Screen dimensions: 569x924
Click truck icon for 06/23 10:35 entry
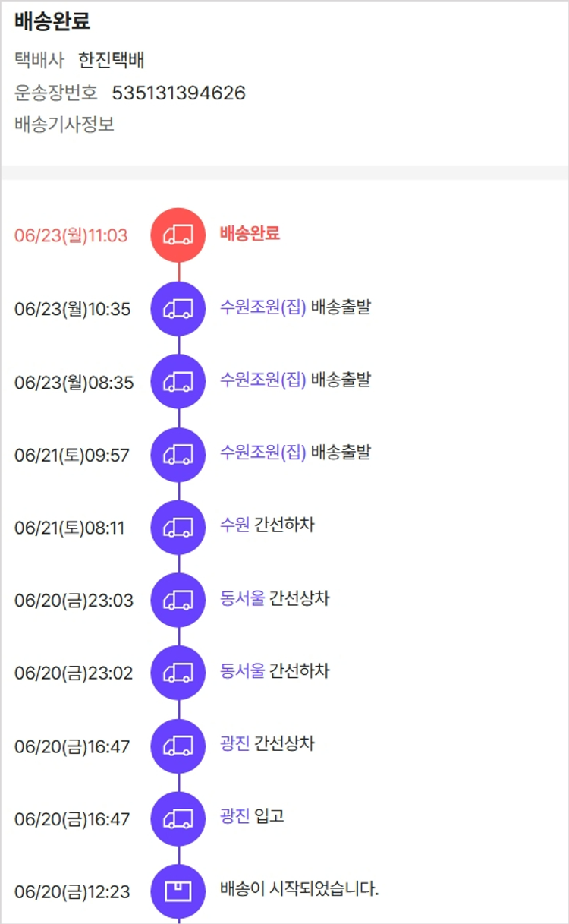point(178,308)
